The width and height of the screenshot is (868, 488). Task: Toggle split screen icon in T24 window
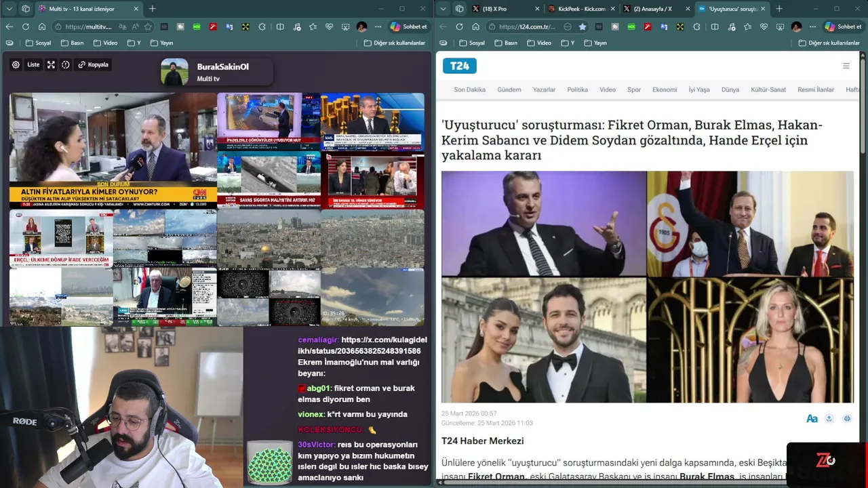pyautogui.click(x=715, y=26)
